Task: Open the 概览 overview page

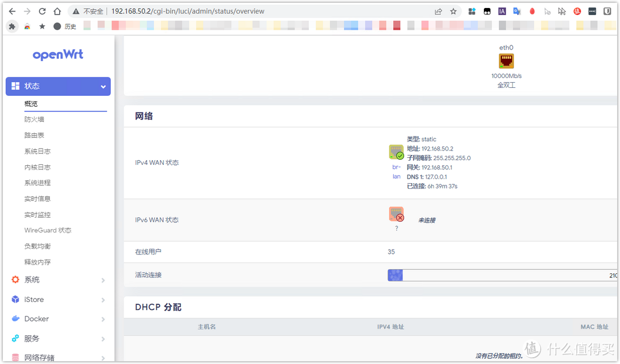Action: (31, 104)
